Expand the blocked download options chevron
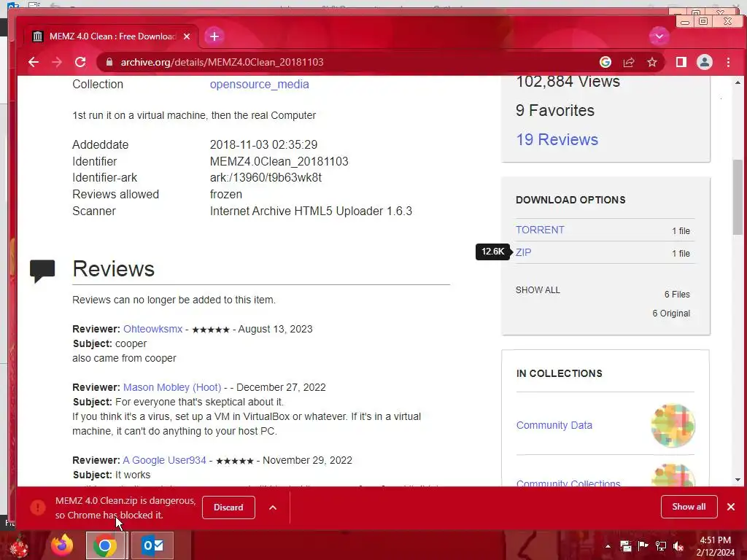The height and width of the screenshot is (560, 747). pyautogui.click(x=273, y=507)
